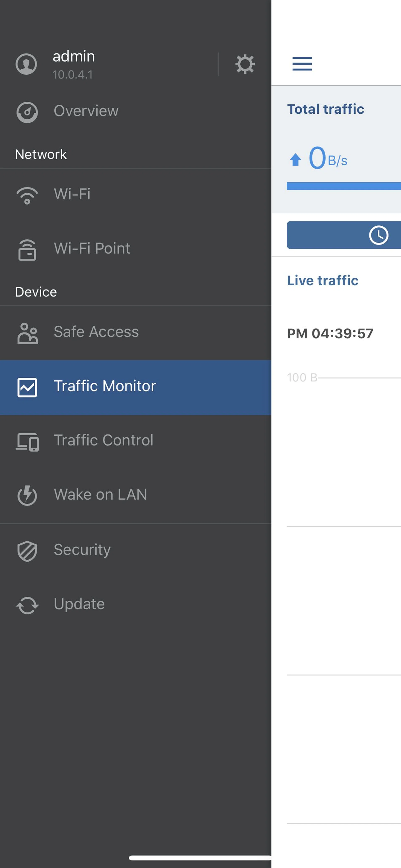Tap the Live traffic heading
Image resolution: width=401 pixels, height=868 pixels.
[x=322, y=280]
